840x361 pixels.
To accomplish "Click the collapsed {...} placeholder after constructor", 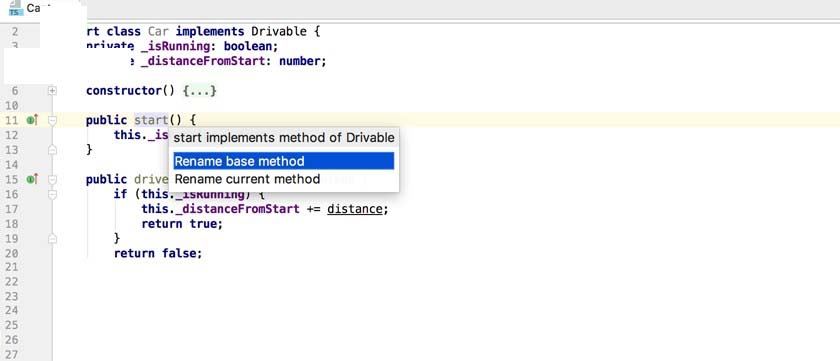I will 199,91.
